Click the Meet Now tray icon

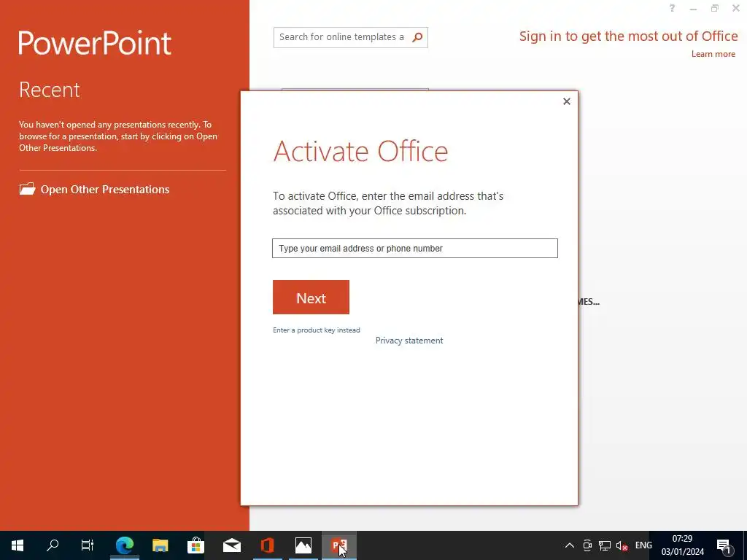587,545
